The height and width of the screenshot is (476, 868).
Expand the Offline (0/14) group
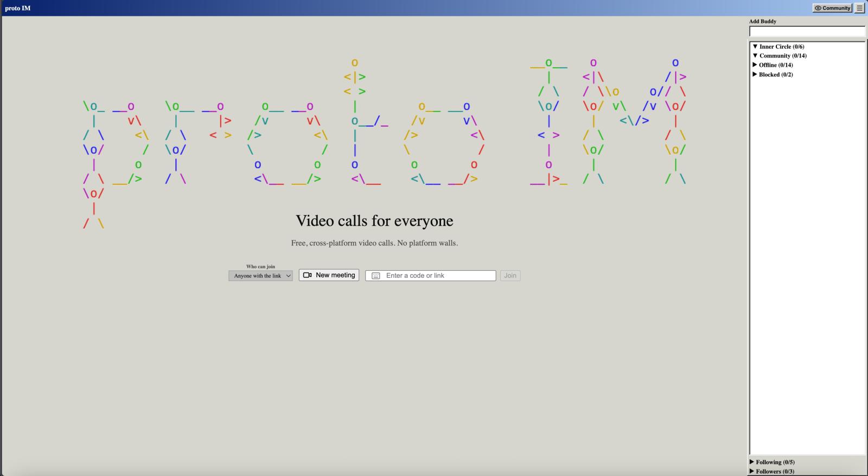(x=773, y=65)
